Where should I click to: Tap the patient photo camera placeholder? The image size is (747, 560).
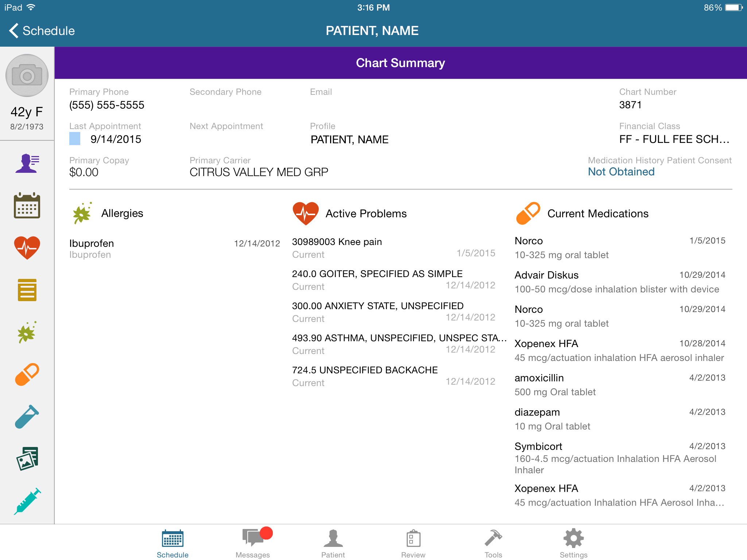(27, 76)
